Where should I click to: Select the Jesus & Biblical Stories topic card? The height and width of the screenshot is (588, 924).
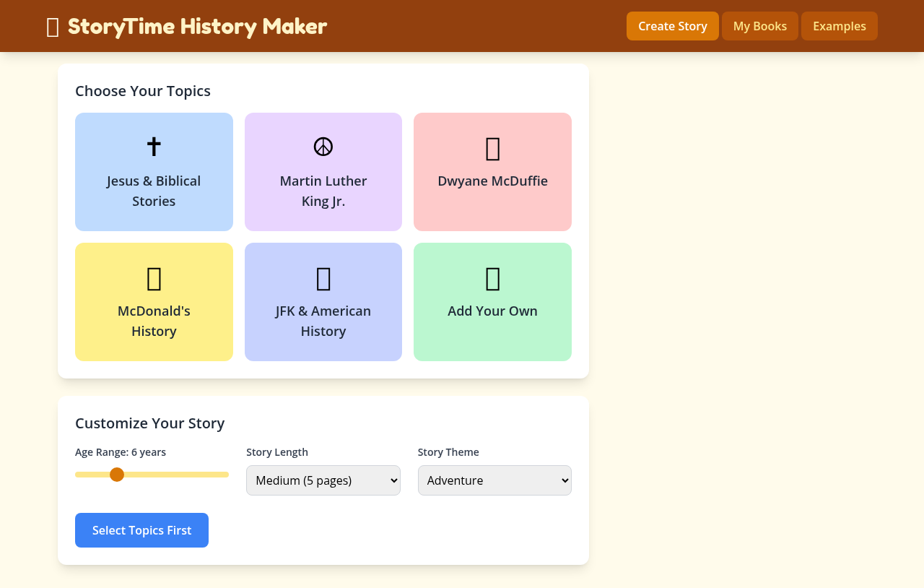pos(154,172)
